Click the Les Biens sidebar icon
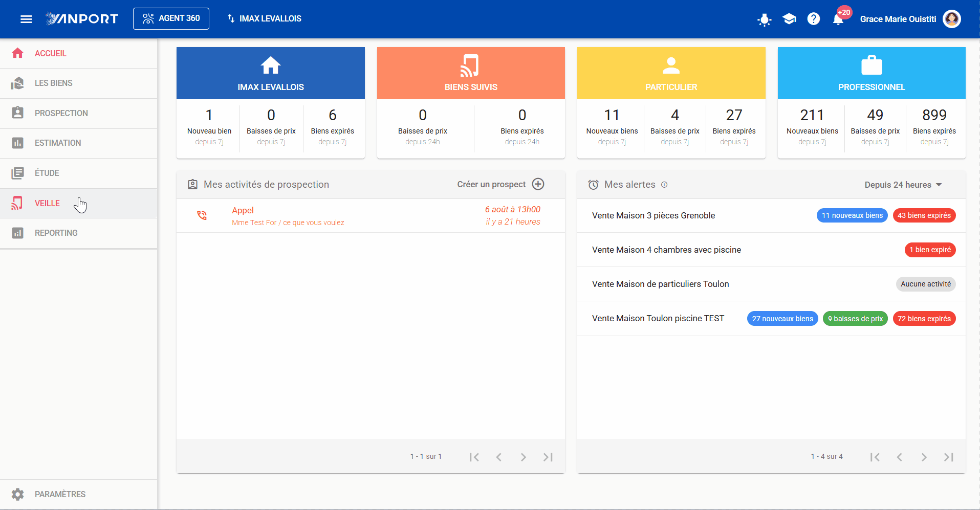The image size is (980, 510). (x=17, y=83)
